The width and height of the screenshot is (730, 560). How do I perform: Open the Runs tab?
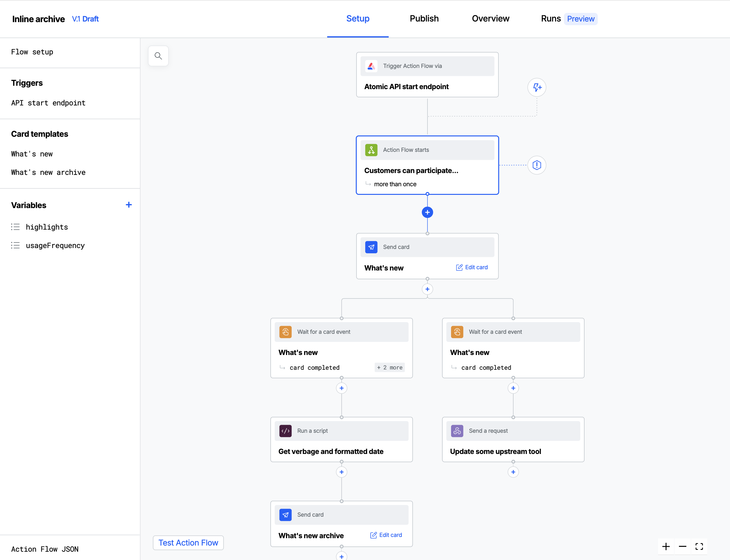point(551,19)
